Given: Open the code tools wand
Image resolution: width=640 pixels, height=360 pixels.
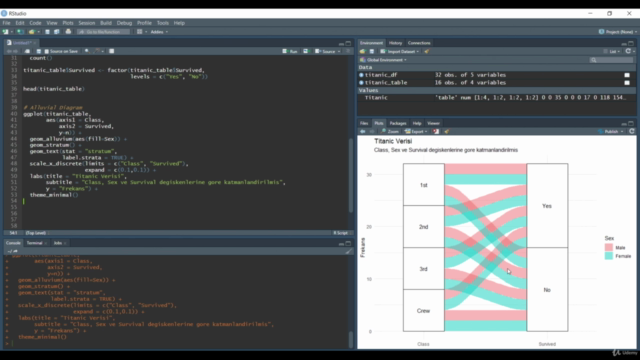Looking at the screenshot, I should tap(97, 51).
